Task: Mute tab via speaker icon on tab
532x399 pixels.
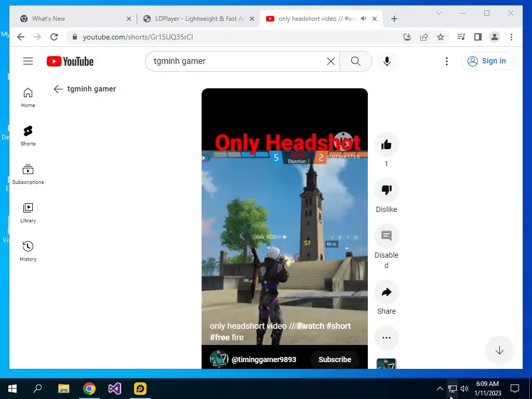Action: coord(363,19)
